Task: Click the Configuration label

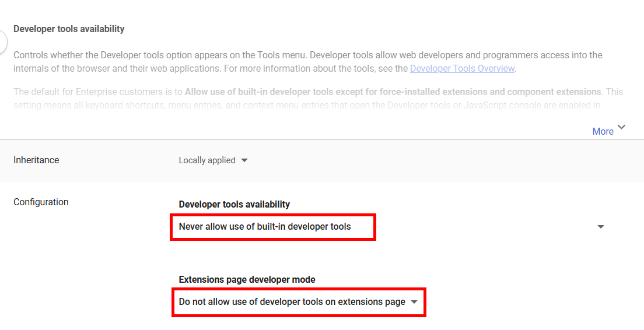Action: [41, 202]
